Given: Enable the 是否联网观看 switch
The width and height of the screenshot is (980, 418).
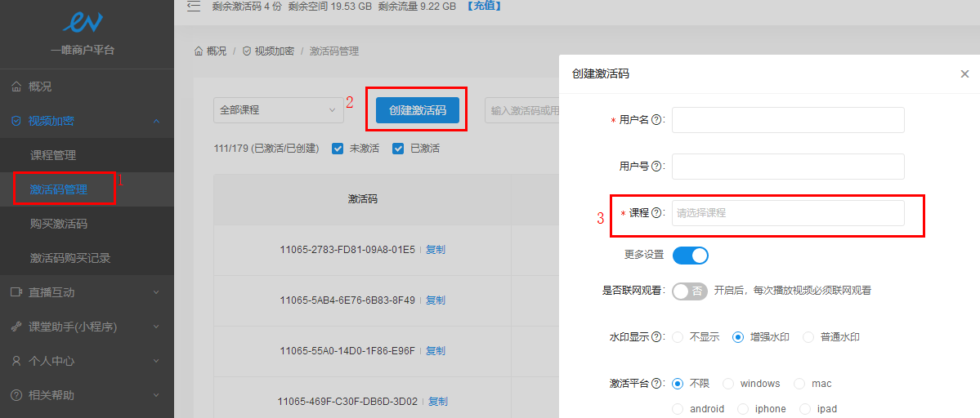Looking at the screenshot, I should point(690,291).
